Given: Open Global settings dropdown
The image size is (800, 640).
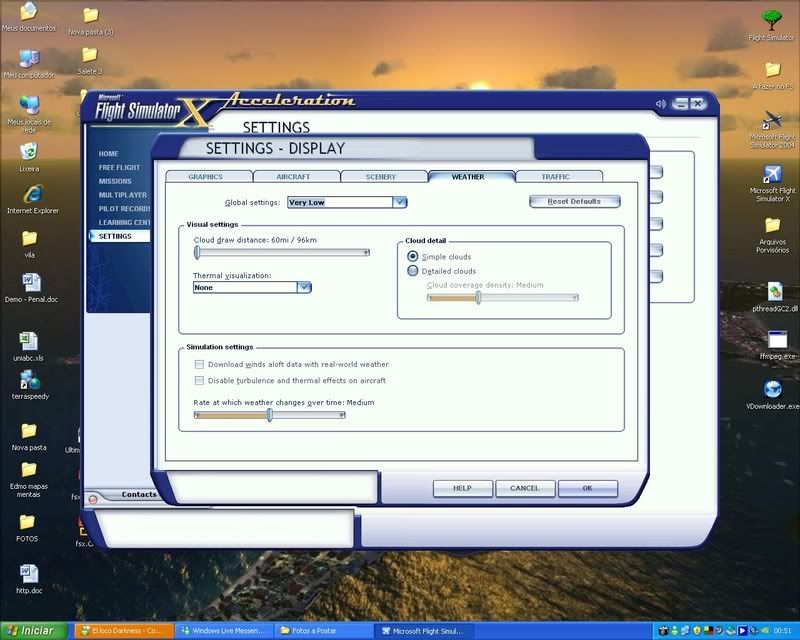Looking at the screenshot, I should (x=399, y=203).
